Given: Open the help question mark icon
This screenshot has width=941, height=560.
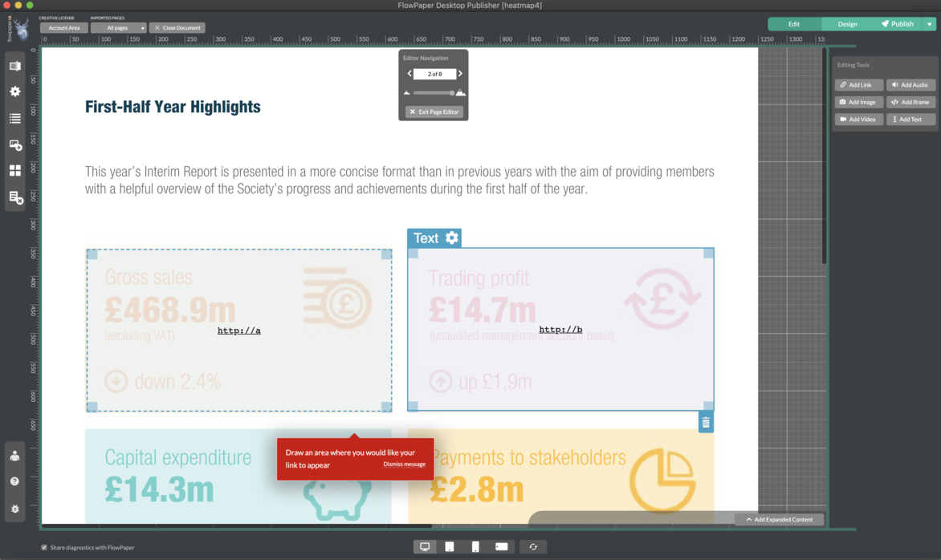Looking at the screenshot, I should tap(14, 481).
